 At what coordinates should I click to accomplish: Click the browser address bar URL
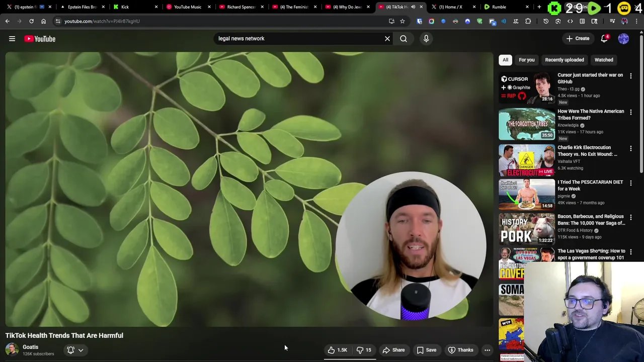[102, 21]
